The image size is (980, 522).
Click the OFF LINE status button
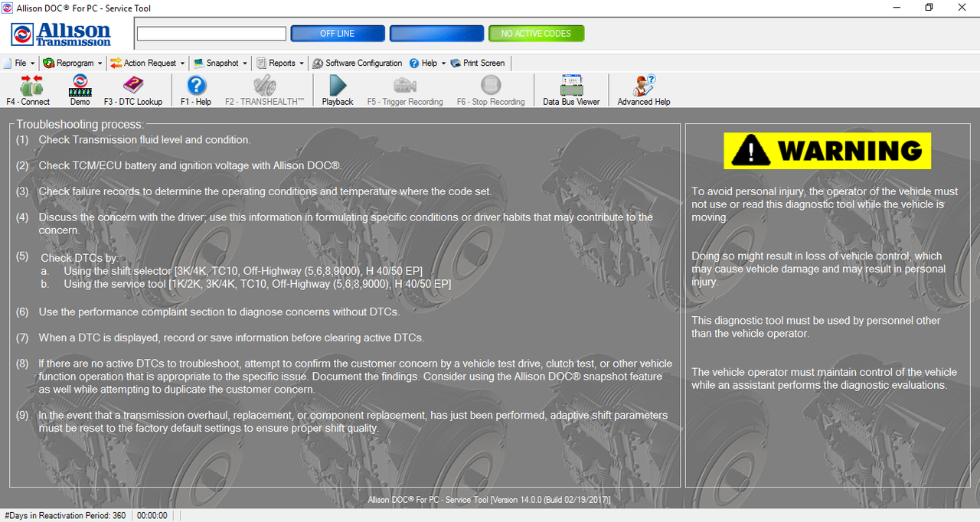[338, 34]
